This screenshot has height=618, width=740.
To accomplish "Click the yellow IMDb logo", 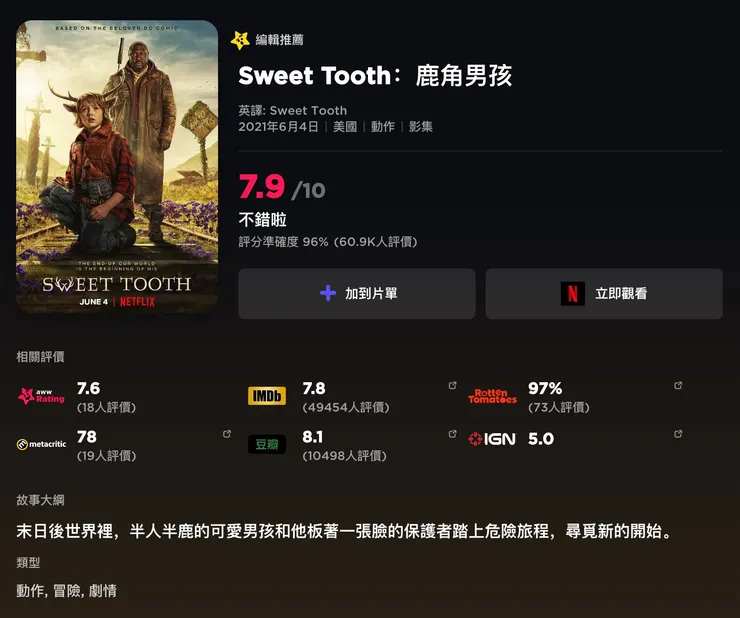I will click(x=266, y=396).
